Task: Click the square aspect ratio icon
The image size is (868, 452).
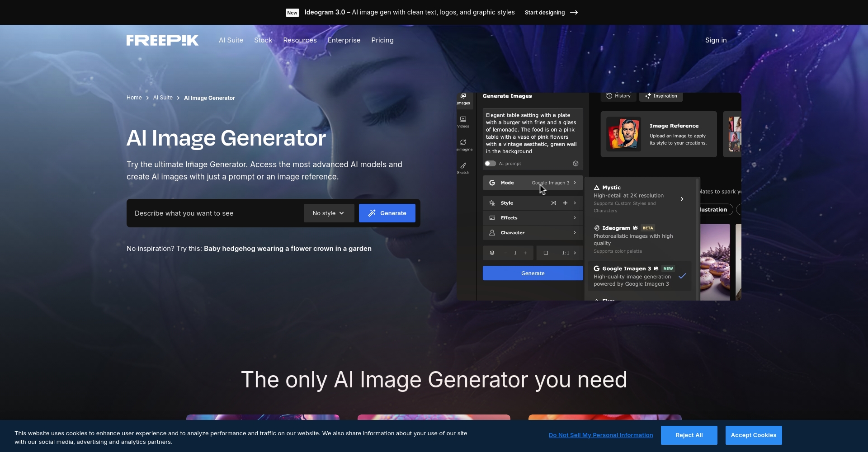Action: tap(546, 253)
